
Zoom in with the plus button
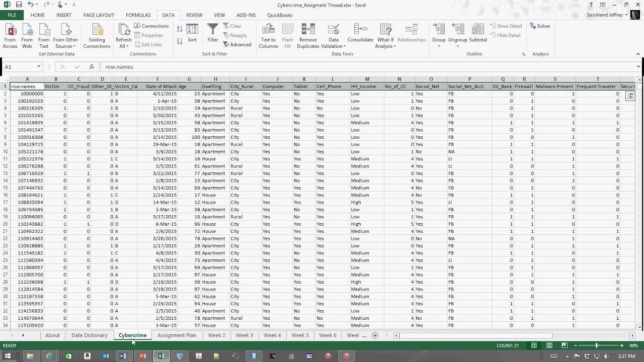pyautogui.click(x=622, y=345)
